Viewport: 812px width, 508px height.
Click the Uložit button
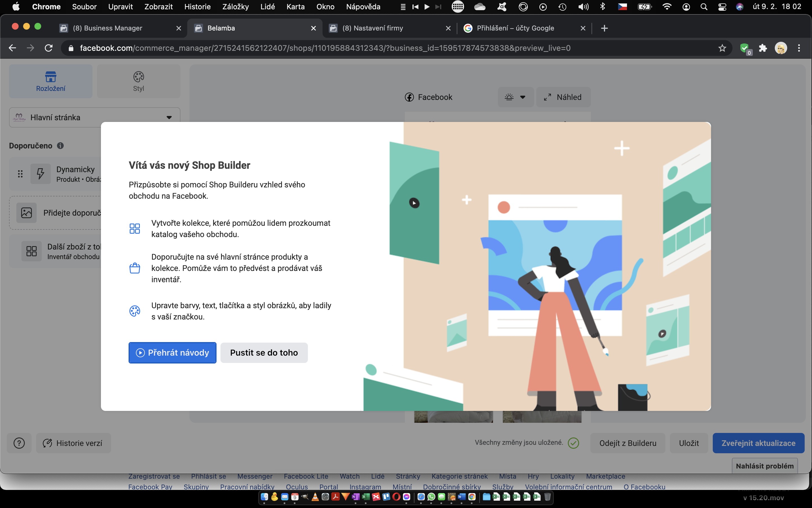coord(689,443)
